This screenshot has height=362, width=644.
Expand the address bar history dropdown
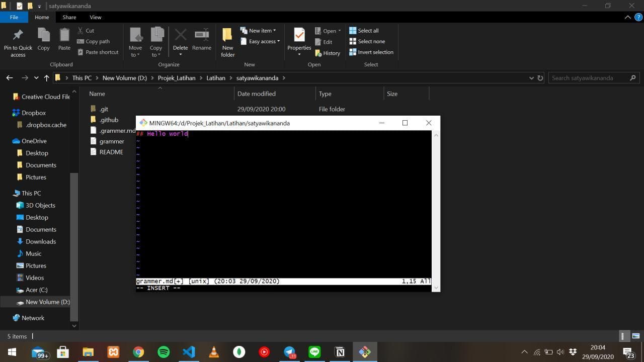[x=531, y=78]
